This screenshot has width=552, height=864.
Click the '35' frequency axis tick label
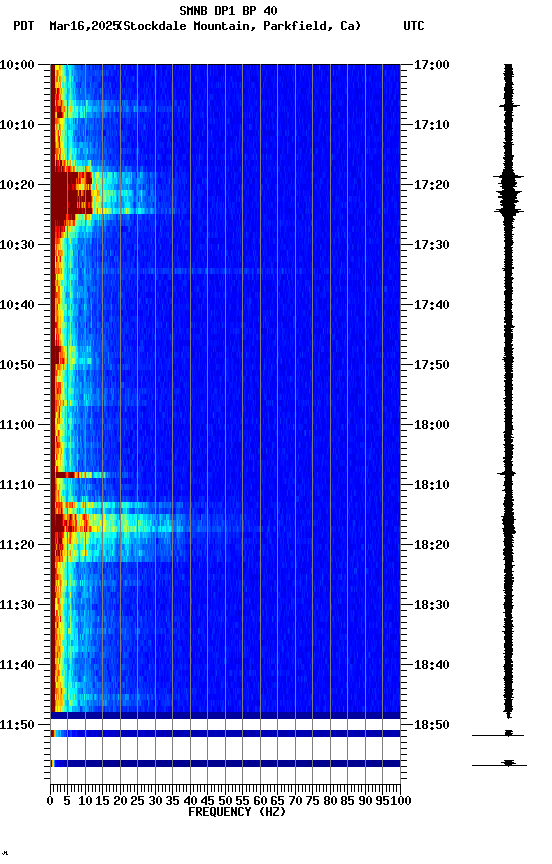coord(173,802)
